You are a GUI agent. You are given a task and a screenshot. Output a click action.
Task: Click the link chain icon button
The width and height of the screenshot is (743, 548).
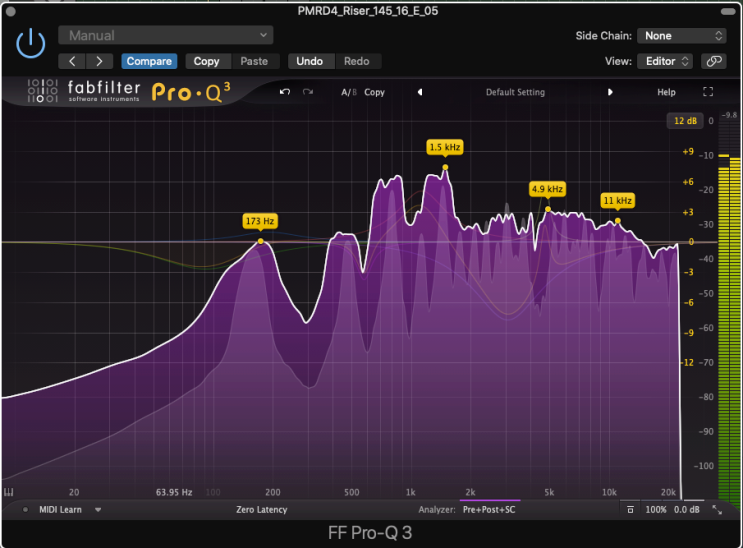click(x=714, y=61)
